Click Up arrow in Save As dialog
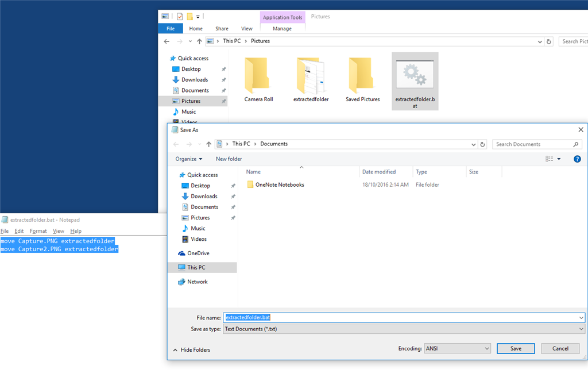The height and width of the screenshot is (373, 588). click(209, 144)
